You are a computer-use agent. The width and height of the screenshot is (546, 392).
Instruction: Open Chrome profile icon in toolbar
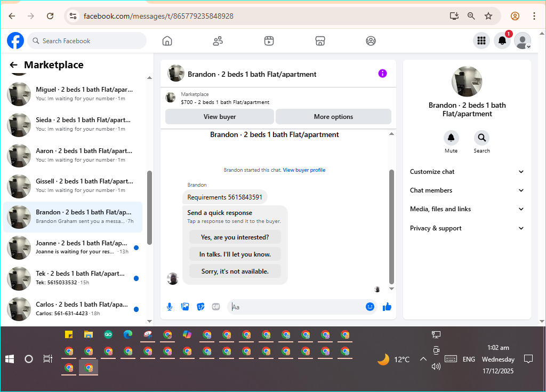pos(515,16)
